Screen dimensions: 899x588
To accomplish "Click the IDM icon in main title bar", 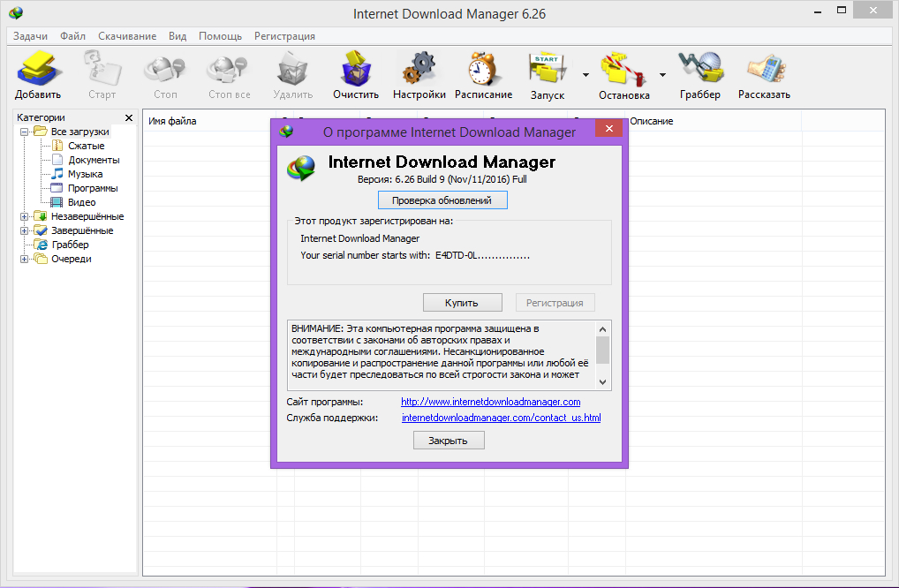I will coord(16,12).
